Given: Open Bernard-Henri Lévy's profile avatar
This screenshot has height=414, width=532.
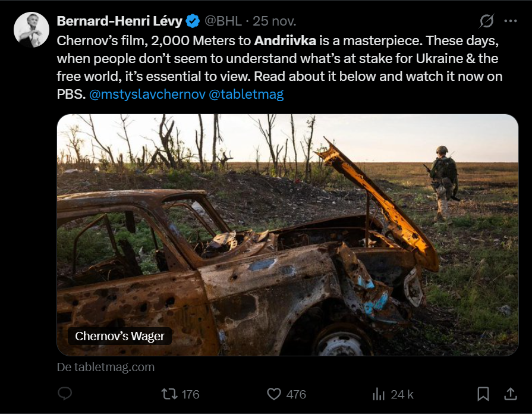Looking at the screenshot, I should [x=32, y=29].
